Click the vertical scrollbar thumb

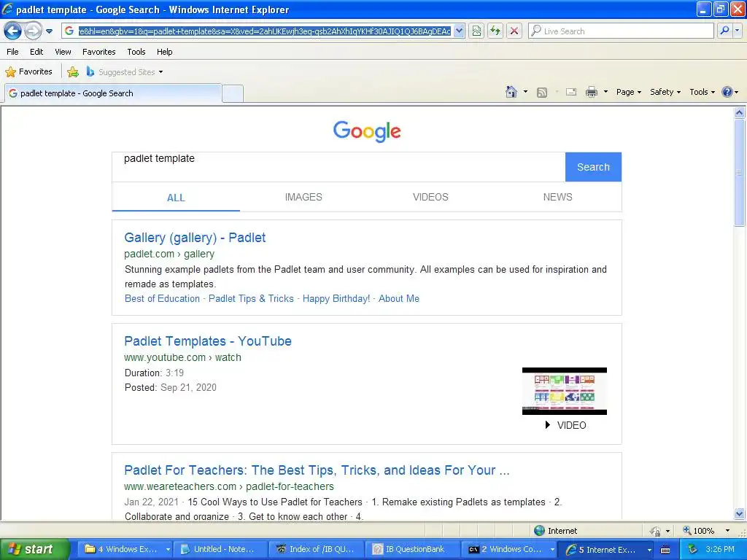click(x=740, y=172)
